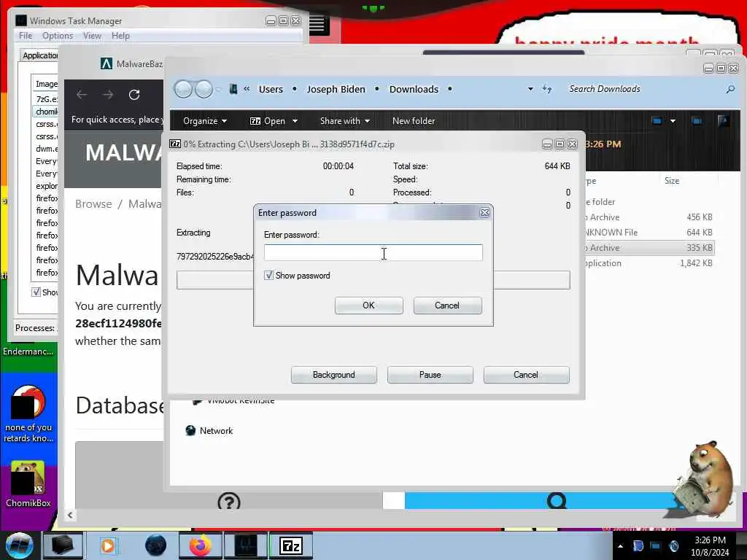This screenshot has width=747, height=560.
Task: Click the Explorer back navigation button
Action: (183, 89)
